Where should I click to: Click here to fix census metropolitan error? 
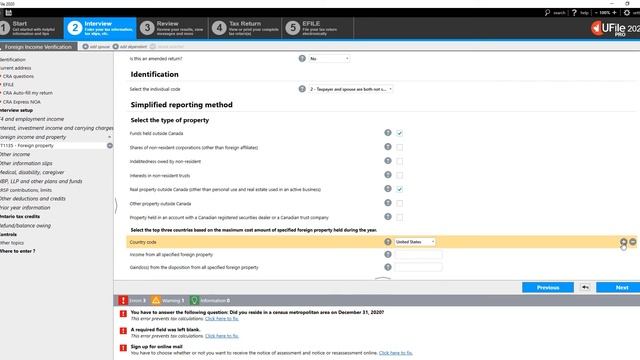(222, 319)
